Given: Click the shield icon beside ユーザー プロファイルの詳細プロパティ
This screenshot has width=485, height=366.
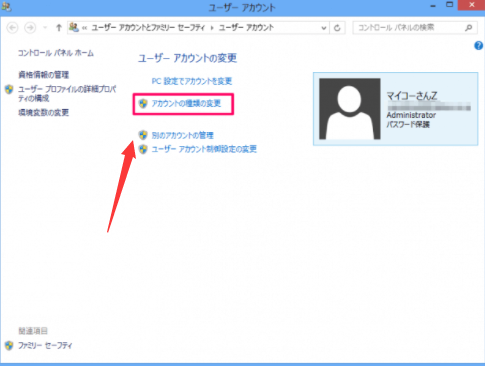Looking at the screenshot, I should 9,89.
